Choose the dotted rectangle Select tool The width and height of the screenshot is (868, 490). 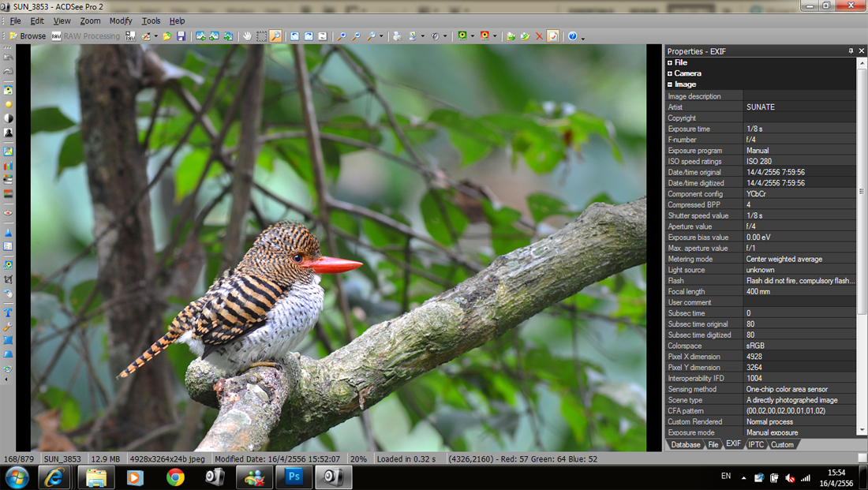(261, 36)
